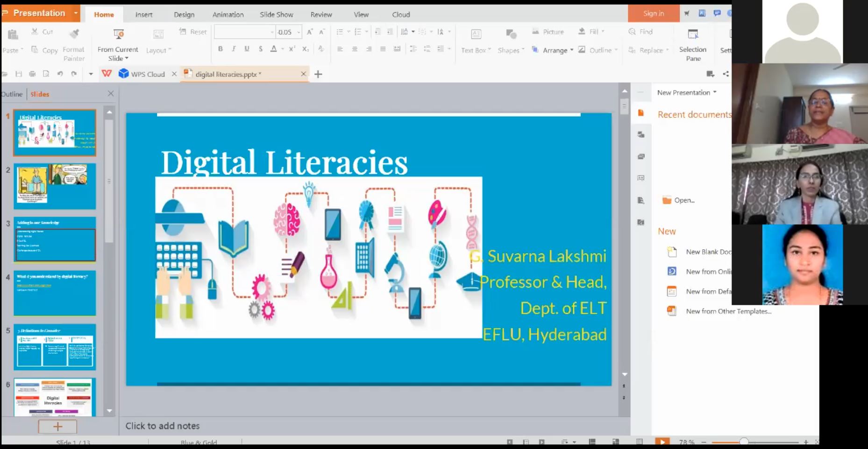Click New from Other Templates link

(728, 311)
